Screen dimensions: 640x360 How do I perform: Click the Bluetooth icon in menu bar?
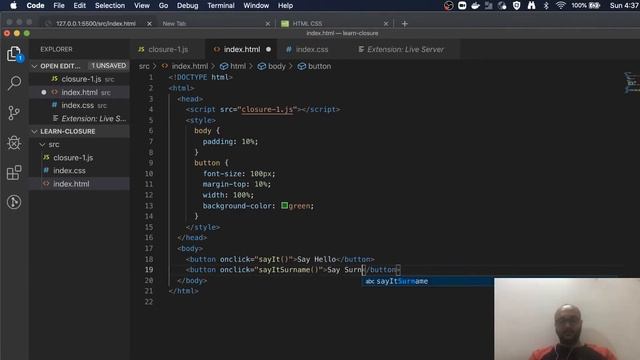546,5
